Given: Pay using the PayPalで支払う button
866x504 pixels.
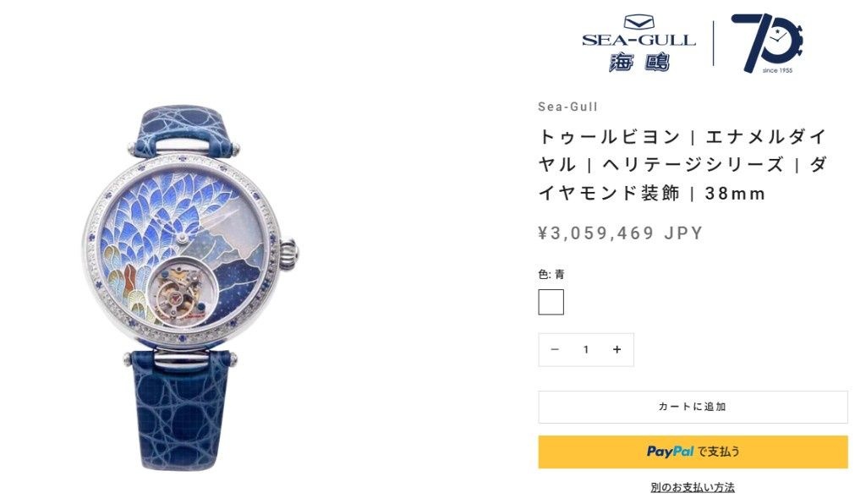Looking at the screenshot, I should [693, 452].
